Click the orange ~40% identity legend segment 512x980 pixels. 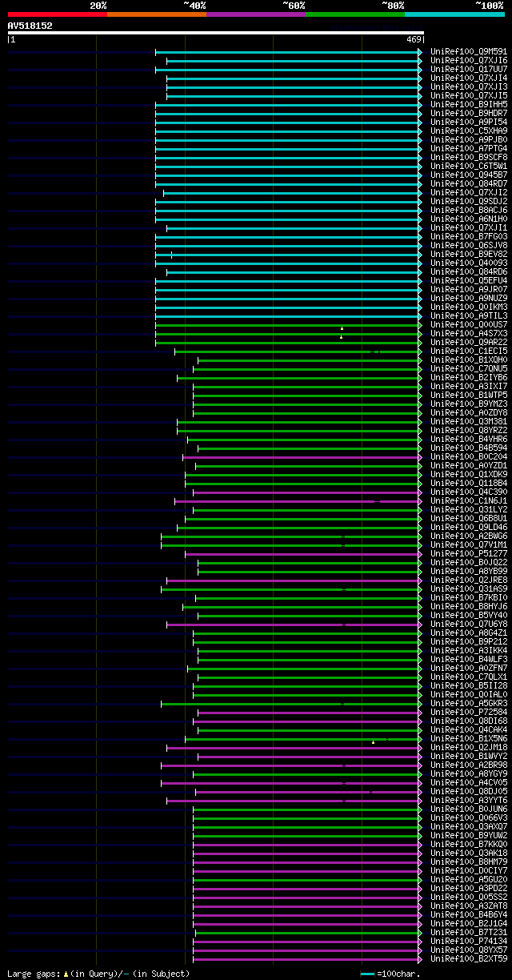[157, 14]
